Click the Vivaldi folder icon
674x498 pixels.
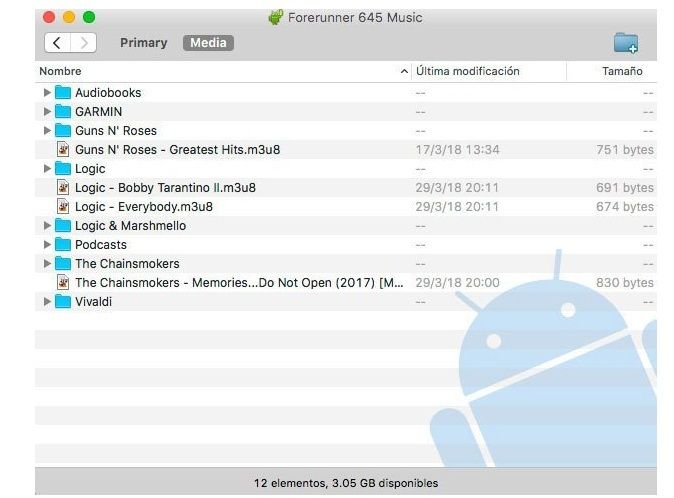[x=63, y=301]
